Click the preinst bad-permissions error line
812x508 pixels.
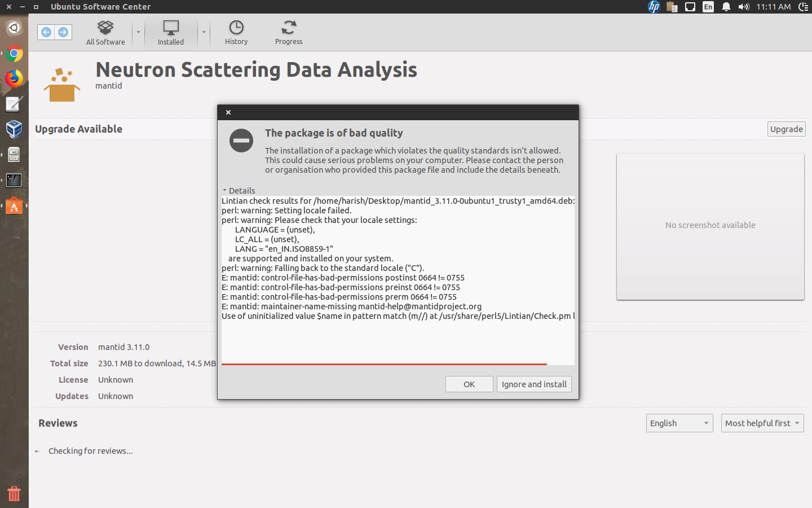click(341, 287)
